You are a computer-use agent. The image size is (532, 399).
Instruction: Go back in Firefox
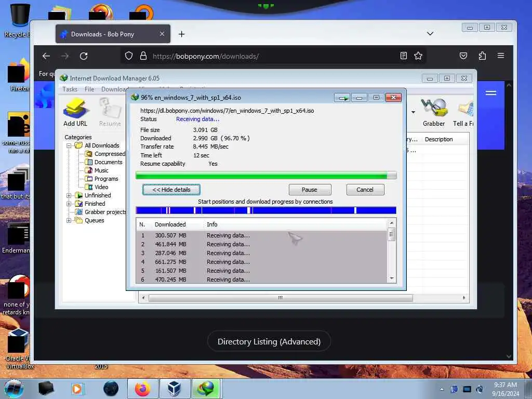point(46,56)
